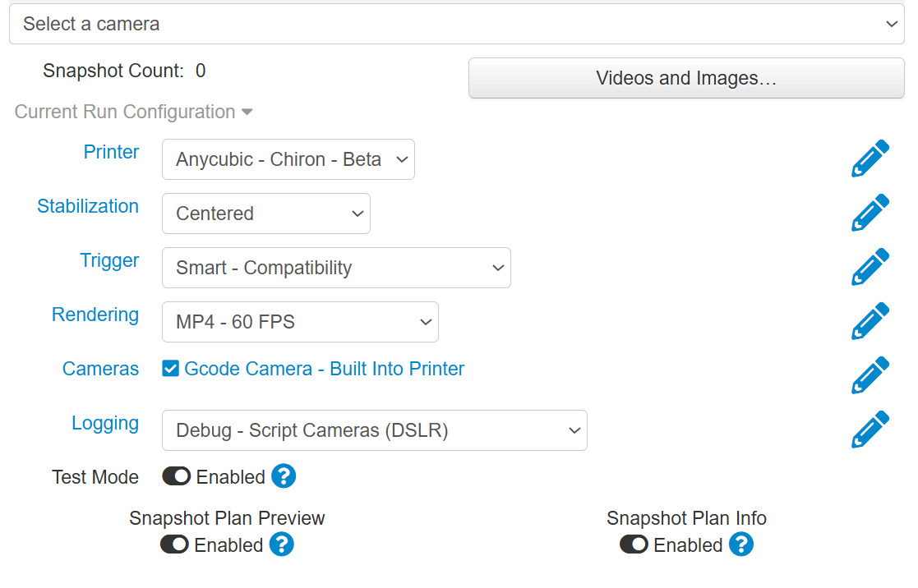Open Anycubic - Chiron printer dropdown
This screenshot has height=588, width=918.
click(x=288, y=159)
